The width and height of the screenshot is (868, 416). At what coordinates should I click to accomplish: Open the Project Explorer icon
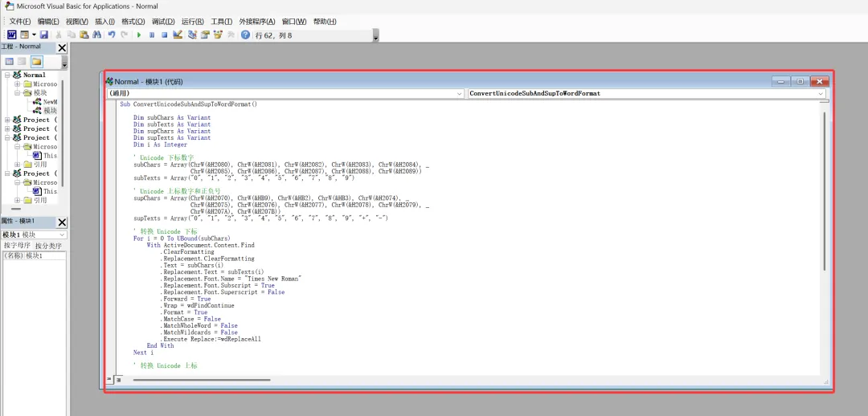(x=192, y=35)
